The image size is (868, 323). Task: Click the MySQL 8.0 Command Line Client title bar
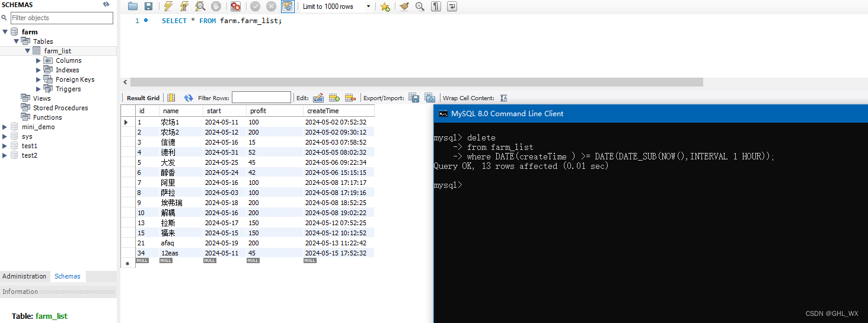tap(650, 114)
